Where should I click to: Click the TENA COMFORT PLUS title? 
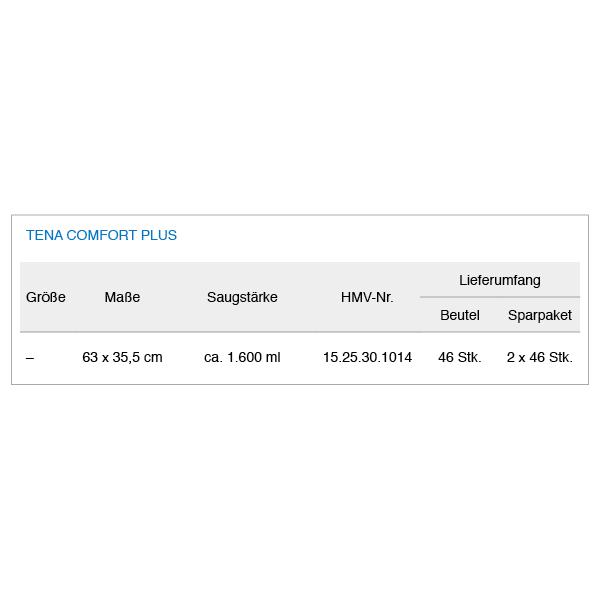tap(101, 235)
